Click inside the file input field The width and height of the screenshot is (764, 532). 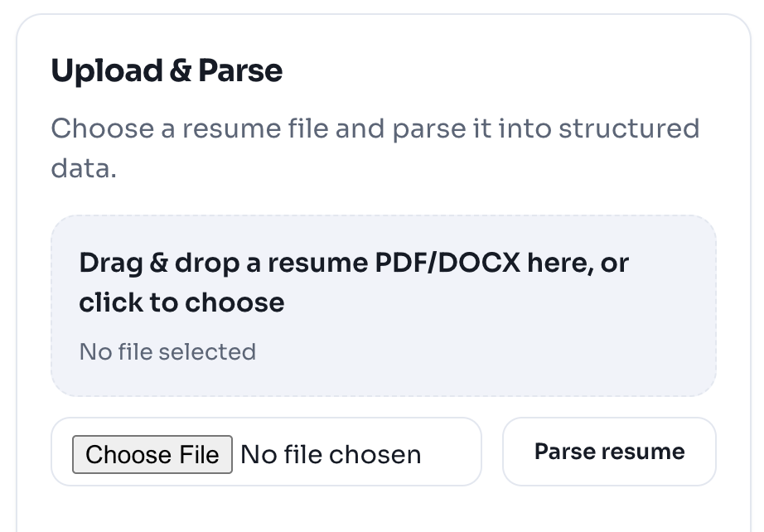point(267,452)
